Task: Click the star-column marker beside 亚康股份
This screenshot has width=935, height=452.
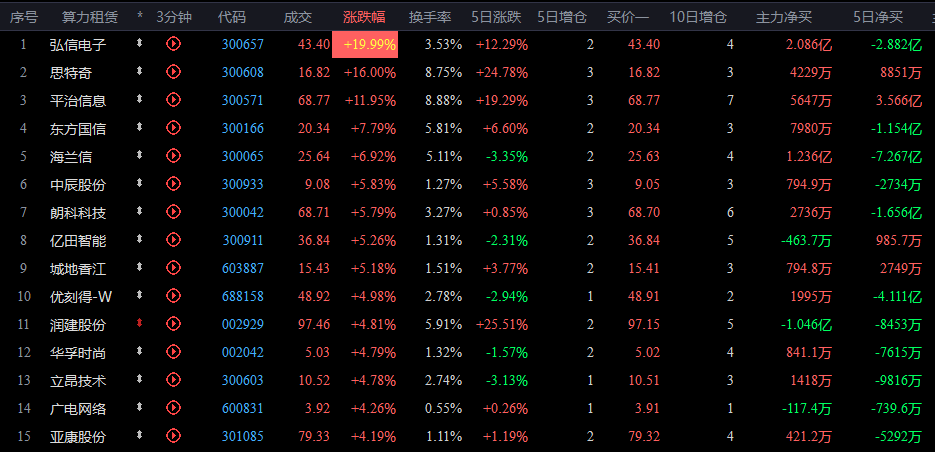Action: (x=140, y=435)
